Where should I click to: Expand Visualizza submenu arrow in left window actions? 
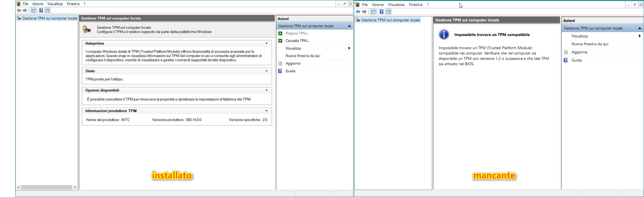tap(349, 48)
